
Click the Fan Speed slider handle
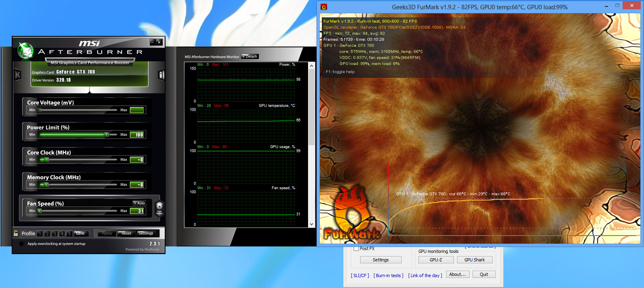click(40, 211)
